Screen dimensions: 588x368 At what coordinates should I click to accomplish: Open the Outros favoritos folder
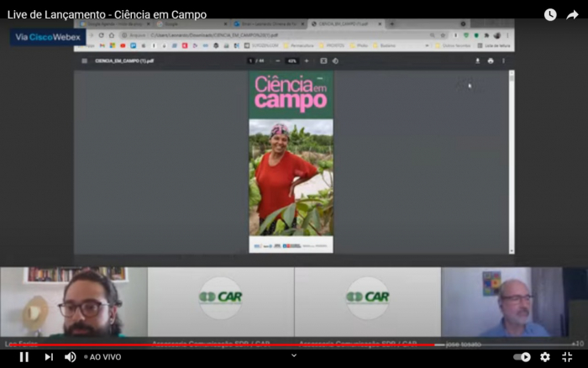tap(453, 45)
